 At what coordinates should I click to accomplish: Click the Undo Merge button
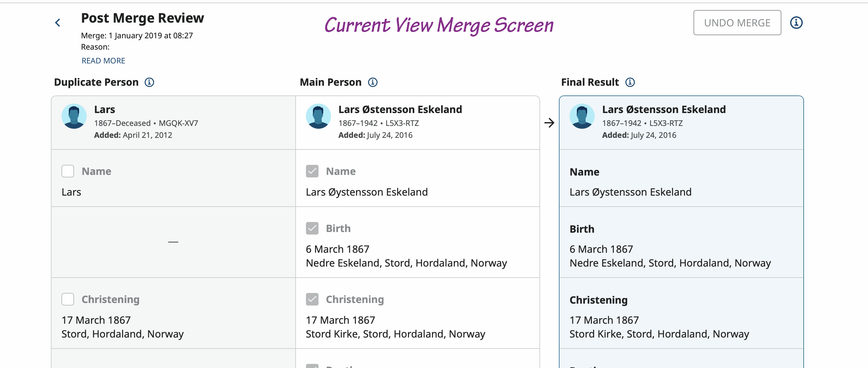point(737,23)
